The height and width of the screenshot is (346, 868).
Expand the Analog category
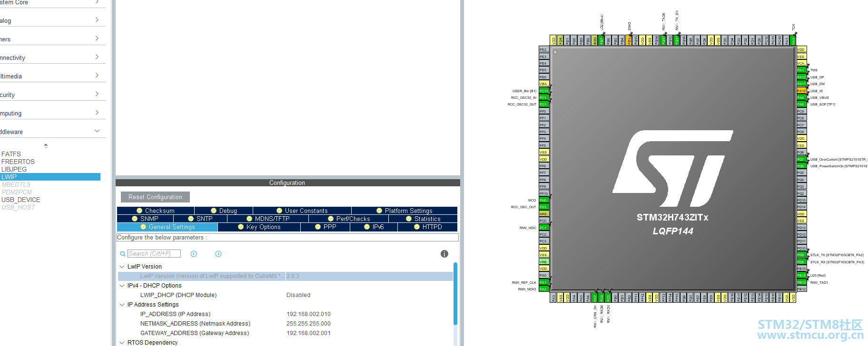click(x=97, y=20)
